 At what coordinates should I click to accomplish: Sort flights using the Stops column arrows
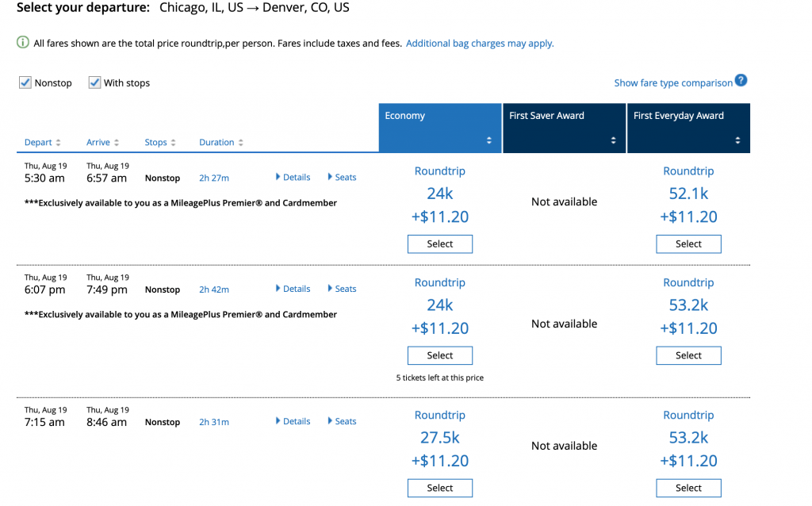pos(174,142)
